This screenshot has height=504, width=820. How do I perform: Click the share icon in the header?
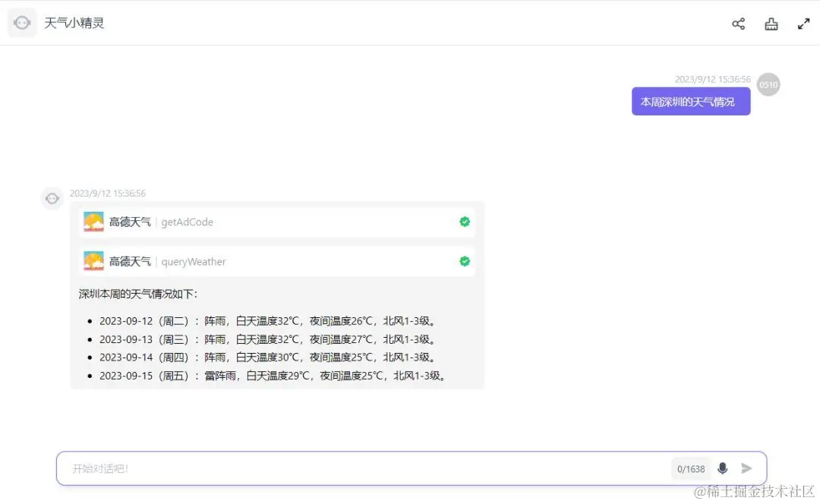click(x=739, y=24)
